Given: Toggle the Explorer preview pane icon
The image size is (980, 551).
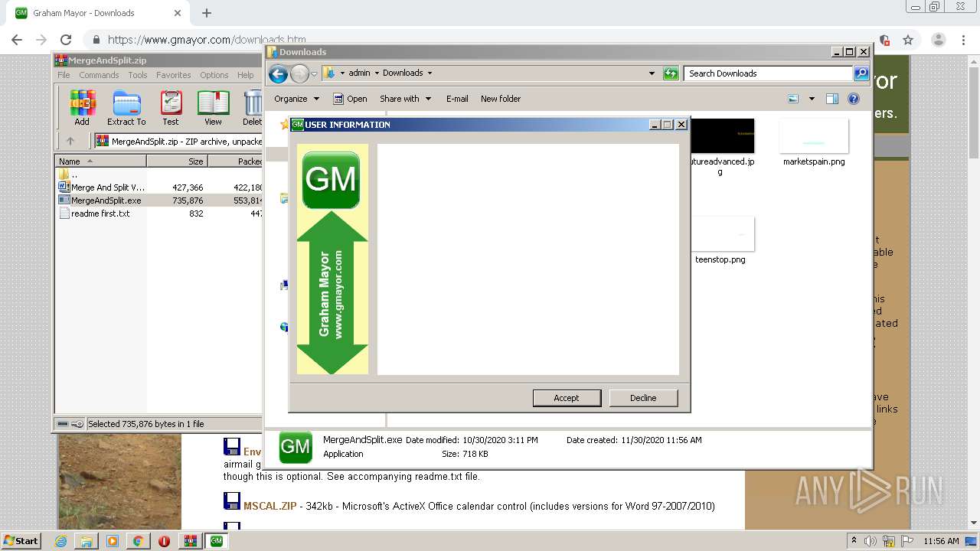Looking at the screenshot, I should point(832,99).
